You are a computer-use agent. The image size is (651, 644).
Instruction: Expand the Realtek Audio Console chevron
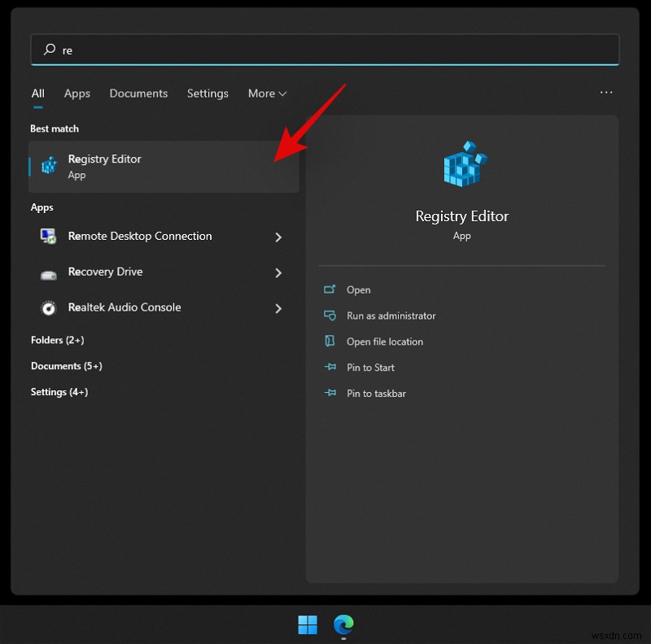pos(278,307)
